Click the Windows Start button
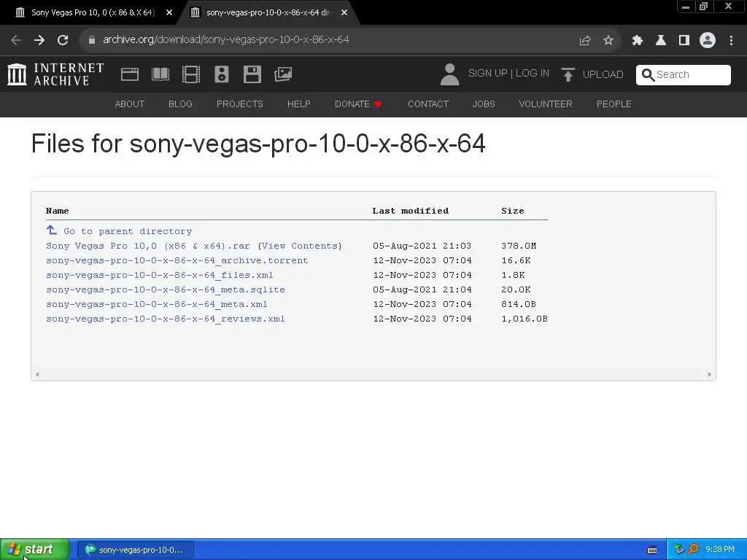The width and height of the screenshot is (747, 560). [35, 550]
